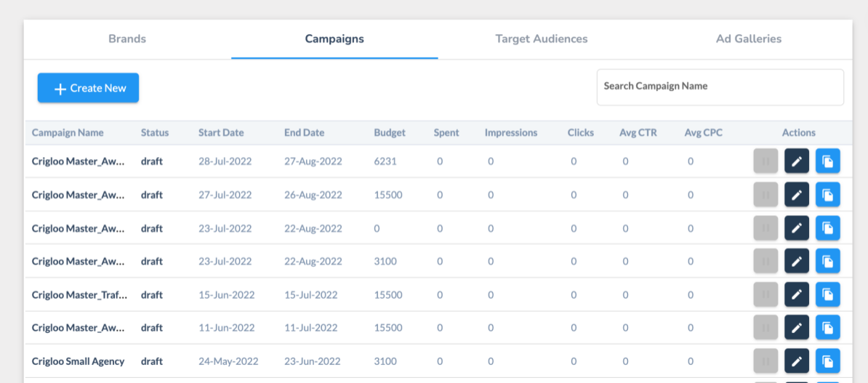Image resolution: width=868 pixels, height=383 pixels.
Task: Click the 11-Jul-2022 end date
Action: tap(310, 328)
